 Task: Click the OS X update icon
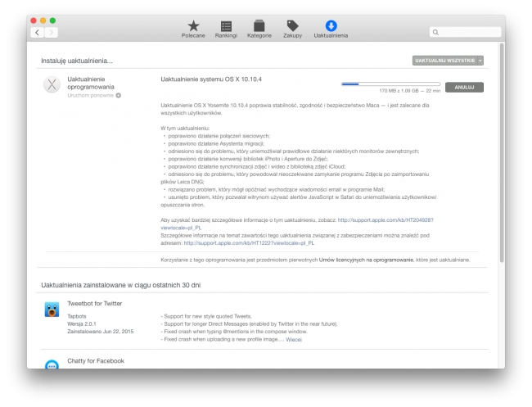[x=52, y=84]
